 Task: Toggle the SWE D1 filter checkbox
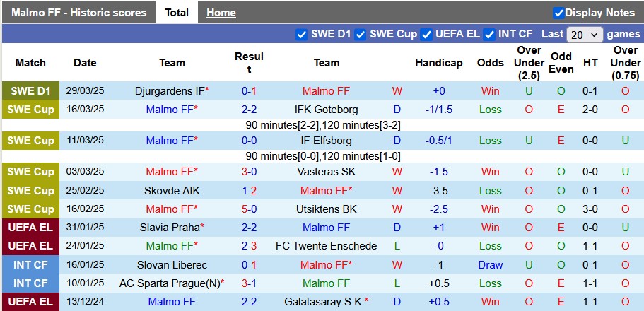coord(301,35)
